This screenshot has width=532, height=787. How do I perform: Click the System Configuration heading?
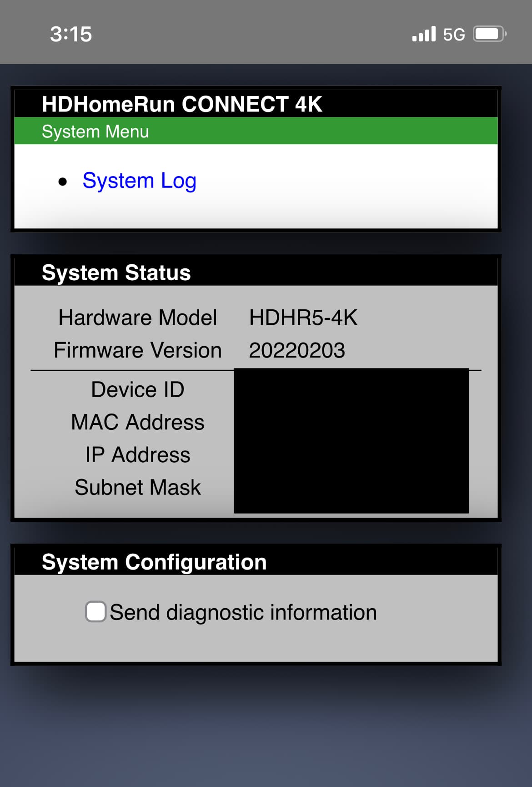154,562
